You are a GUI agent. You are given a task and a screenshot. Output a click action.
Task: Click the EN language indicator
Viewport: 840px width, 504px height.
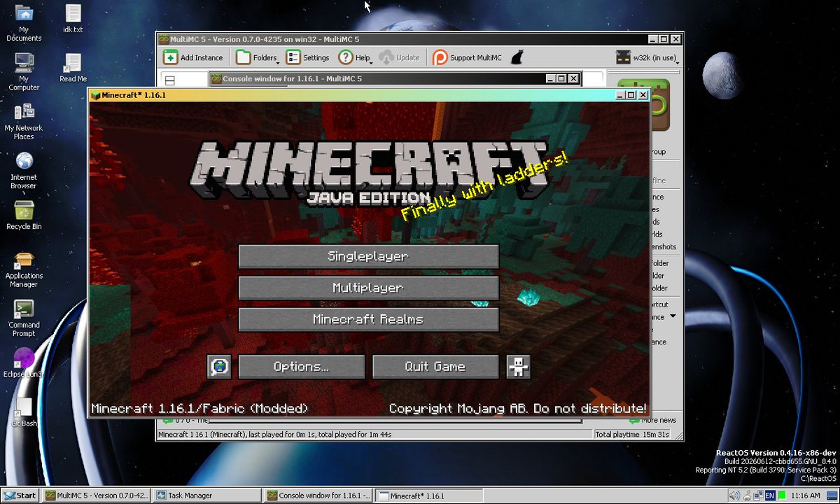[770, 496]
